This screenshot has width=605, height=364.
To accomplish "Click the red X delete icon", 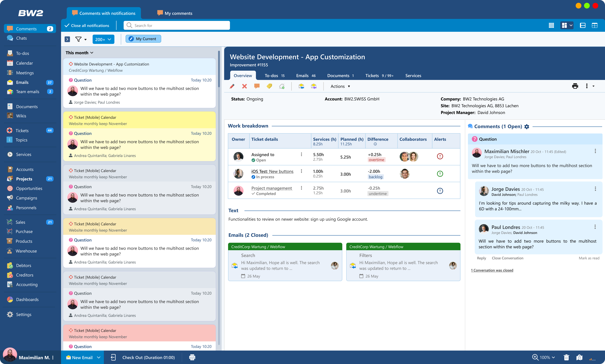I will coord(244,86).
